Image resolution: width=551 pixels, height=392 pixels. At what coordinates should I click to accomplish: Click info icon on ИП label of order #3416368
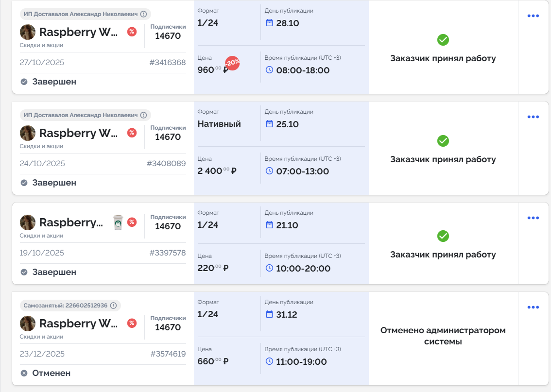tap(143, 14)
